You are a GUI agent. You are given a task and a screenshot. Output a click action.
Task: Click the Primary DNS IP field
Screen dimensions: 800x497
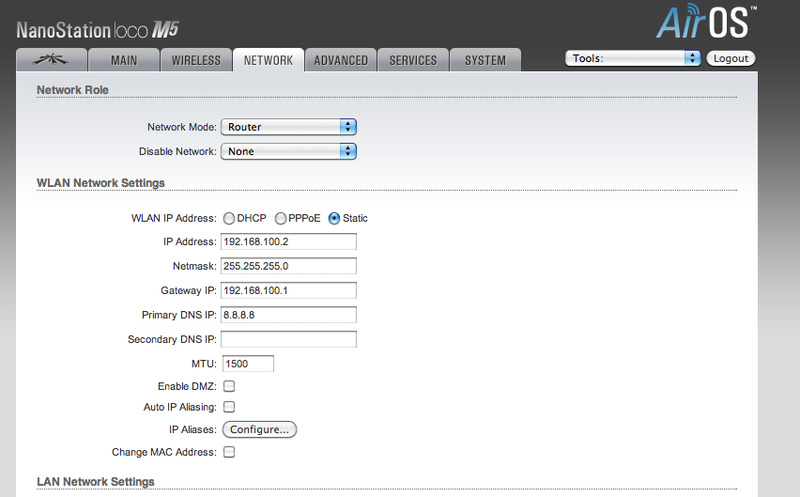[x=289, y=315]
